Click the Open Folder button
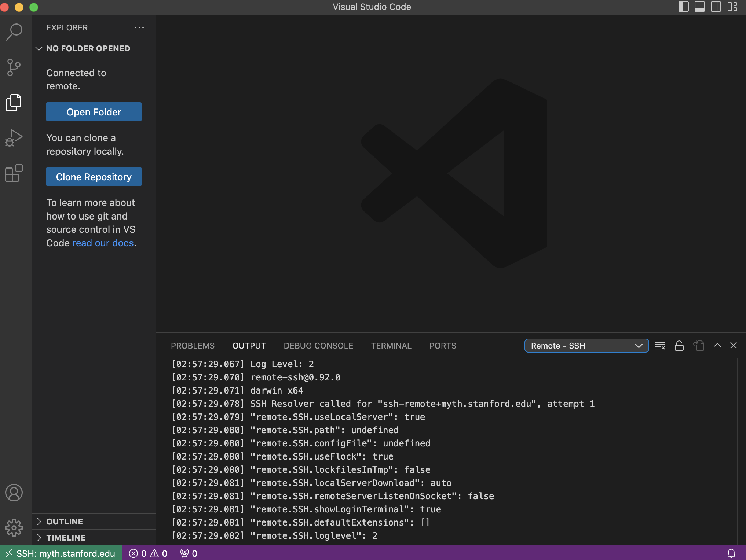This screenshot has height=560, width=746. 94,112
